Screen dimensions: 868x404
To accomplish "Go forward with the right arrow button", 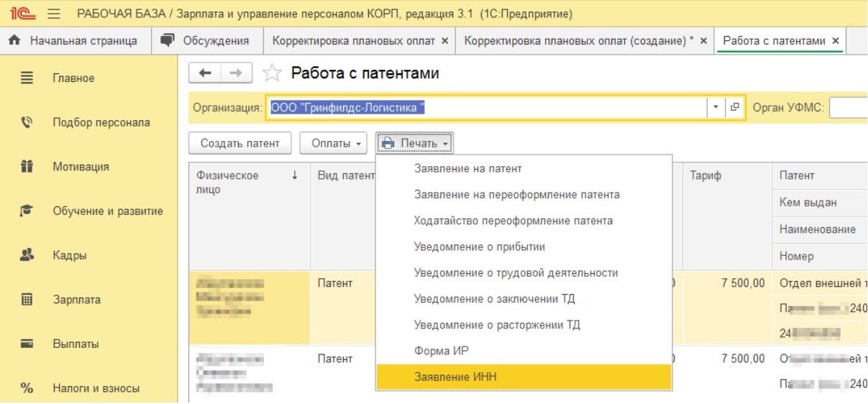I will (x=237, y=73).
